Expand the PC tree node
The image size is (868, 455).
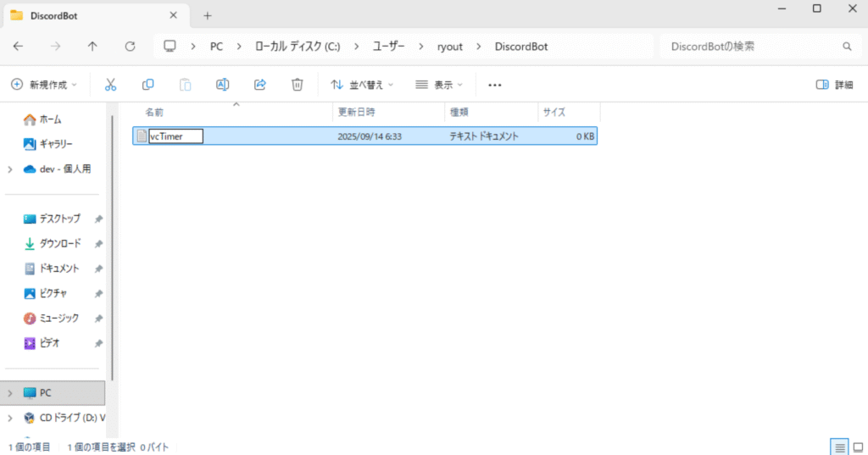pos(9,393)
